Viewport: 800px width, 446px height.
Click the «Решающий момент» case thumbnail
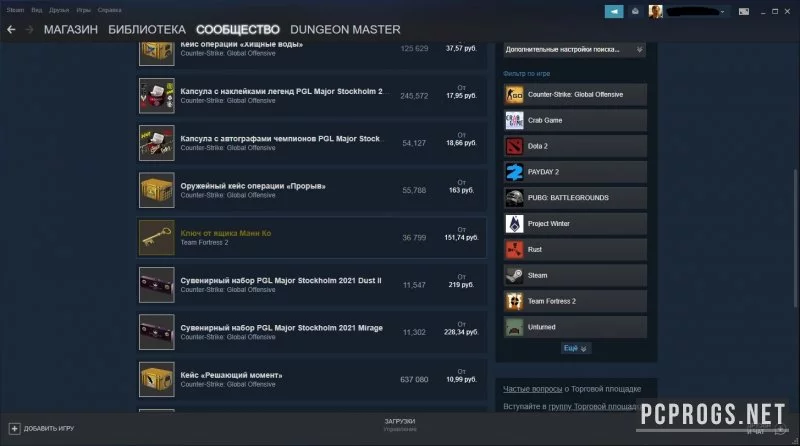[157, 380]
